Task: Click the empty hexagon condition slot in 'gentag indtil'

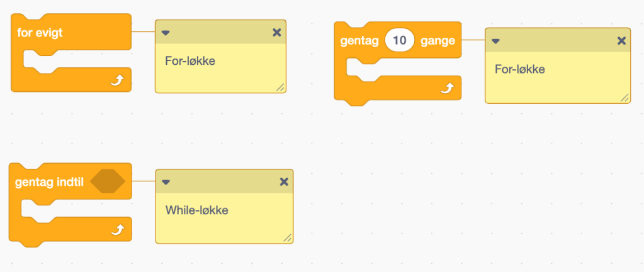Action: pos(108,181)
